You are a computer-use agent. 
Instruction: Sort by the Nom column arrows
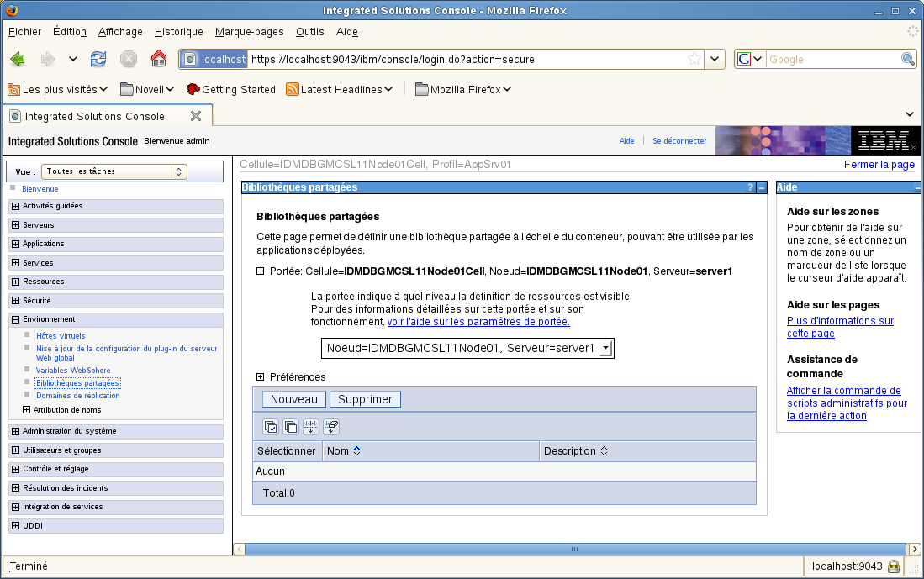(356, 450)
